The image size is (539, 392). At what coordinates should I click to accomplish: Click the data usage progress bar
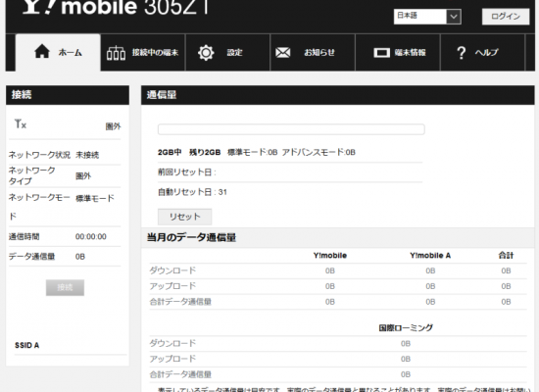[x=291, y=129]
